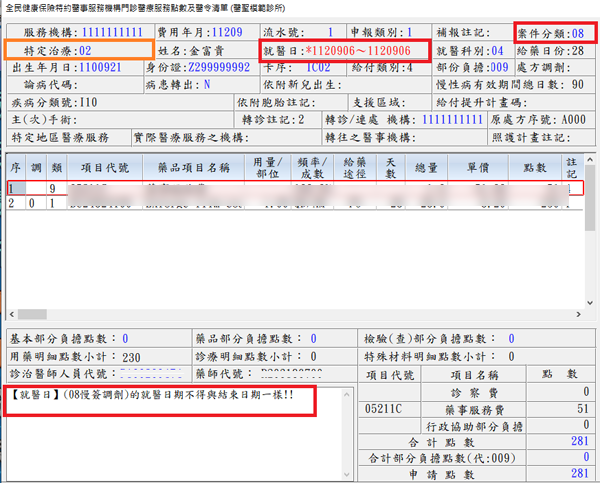Screen dimensions: 600x483
Task: Click the 給藥日份 field showing 28
Action: (577, 50)
